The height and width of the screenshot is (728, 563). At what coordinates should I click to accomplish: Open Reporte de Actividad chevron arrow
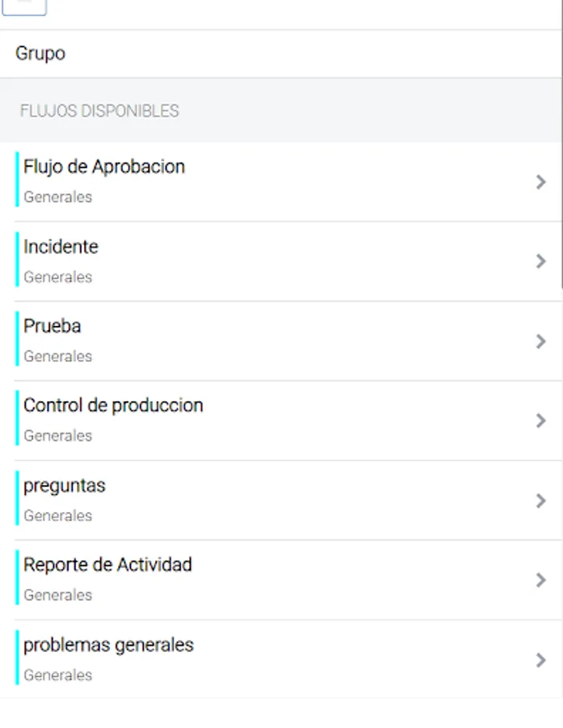coord(540,580)
